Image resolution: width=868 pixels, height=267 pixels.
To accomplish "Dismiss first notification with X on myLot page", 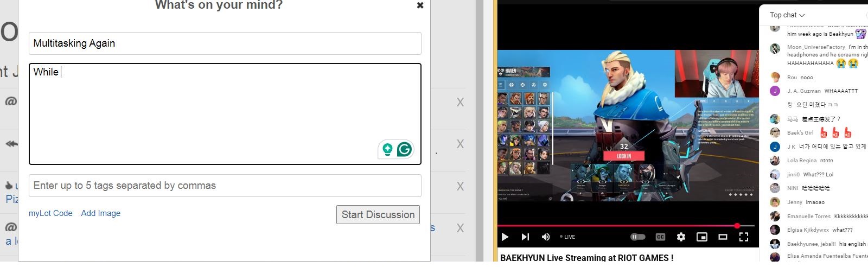I will pos(460,102).
